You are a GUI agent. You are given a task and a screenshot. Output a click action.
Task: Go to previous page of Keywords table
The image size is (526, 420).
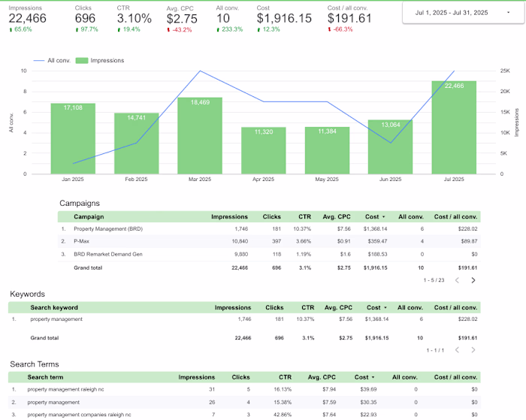tap(457, 350)
